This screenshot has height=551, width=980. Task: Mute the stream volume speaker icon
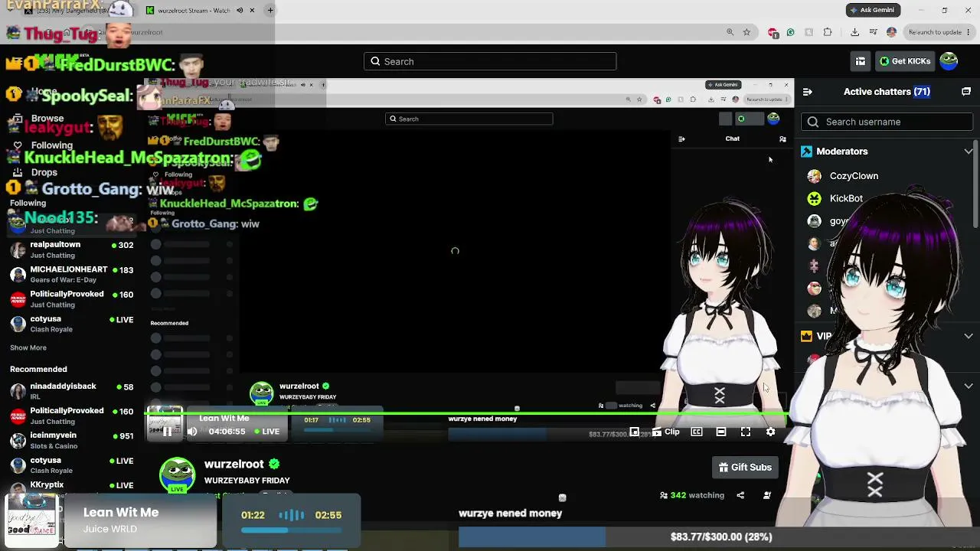192,432
